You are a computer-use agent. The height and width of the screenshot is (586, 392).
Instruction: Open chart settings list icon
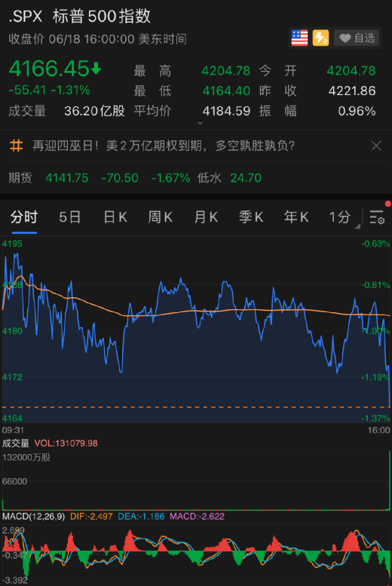[377, 216]
